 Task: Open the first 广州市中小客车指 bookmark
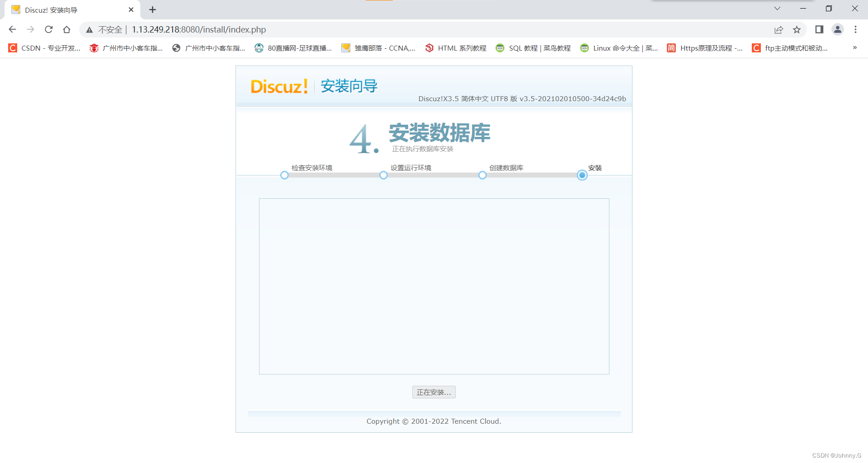[126, 48]
